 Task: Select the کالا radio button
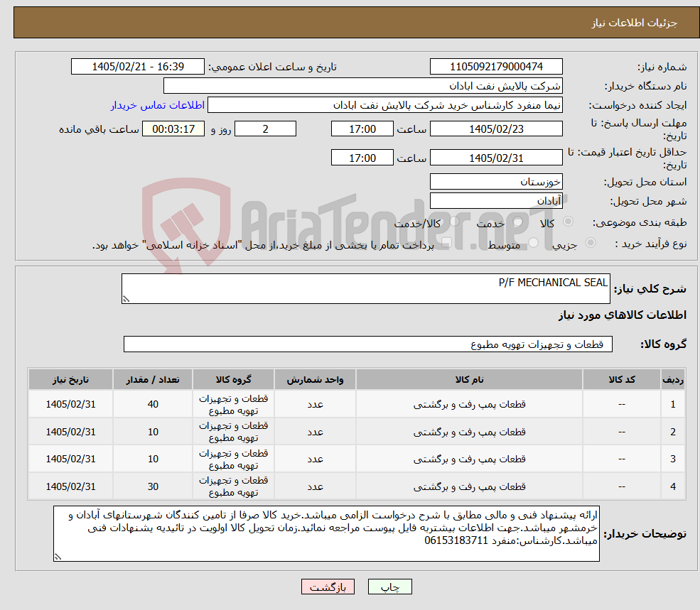pos(569,222)
